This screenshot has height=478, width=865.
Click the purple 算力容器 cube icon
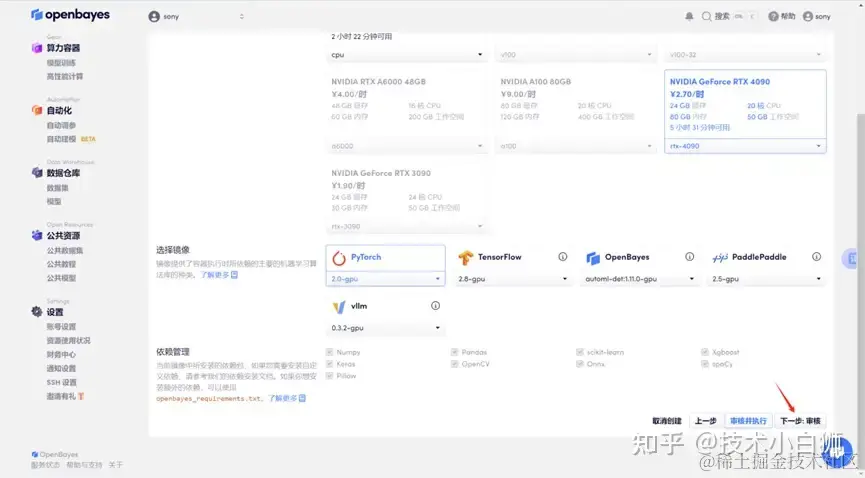(37, 48)
